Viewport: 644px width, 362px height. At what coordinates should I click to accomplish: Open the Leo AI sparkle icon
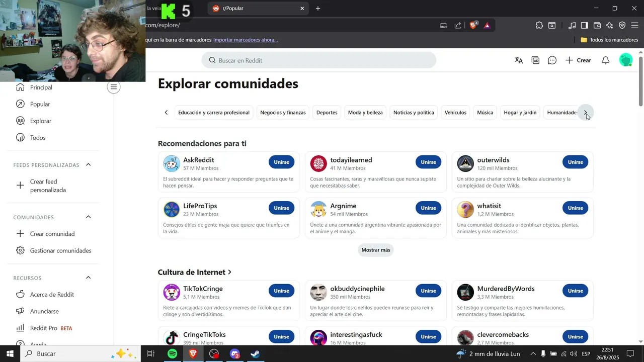pos(610,25)
